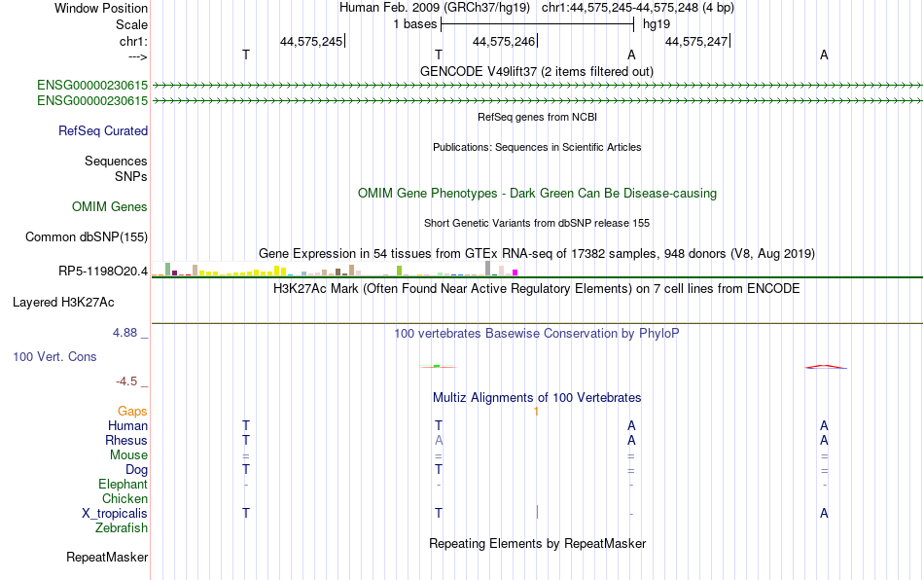Click the H3K27Ac Mark track title
Image resolution: width=924 pixels, height=580 pixels.
(x=537, y=288)
